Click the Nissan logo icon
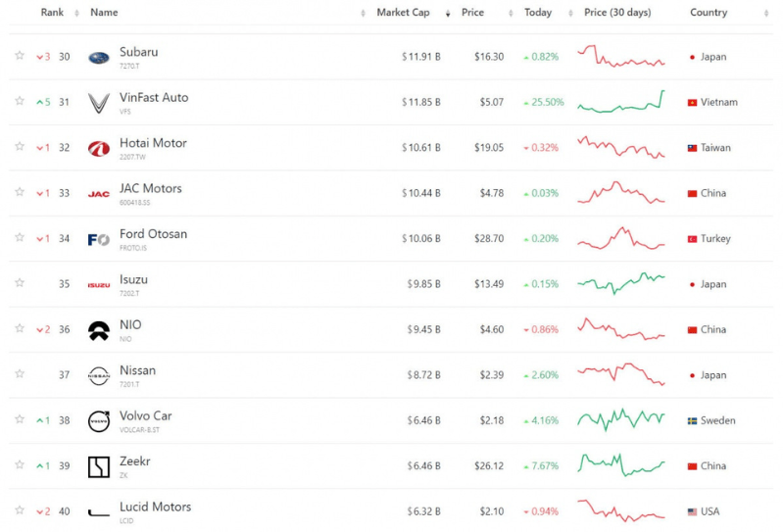The image size is (783, 532). pos(99,375)
